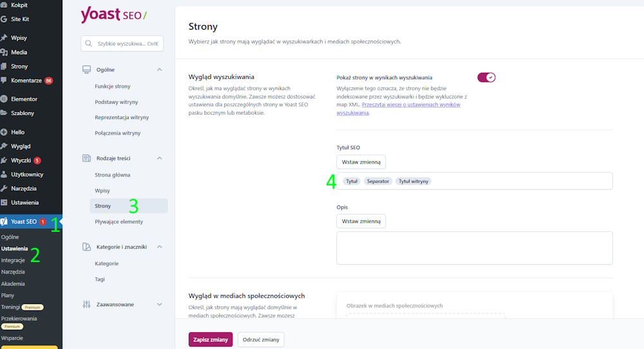
Task: Open Wstaw zmienną under Opis
Action: pyautogui.click(x=361, y=221)
